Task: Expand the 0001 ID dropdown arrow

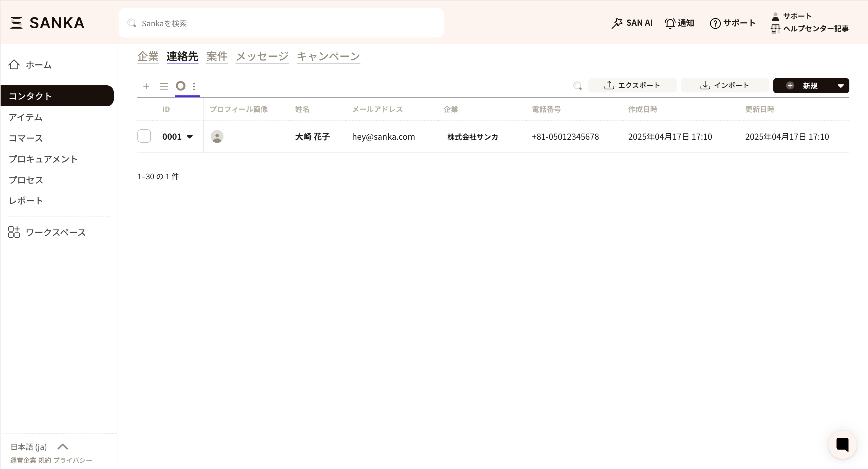Action: click(x=190, y=137)
